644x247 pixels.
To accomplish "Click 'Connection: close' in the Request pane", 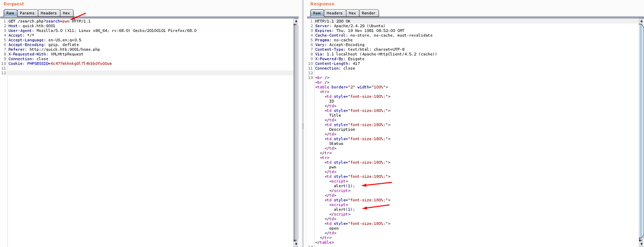I will pyautogui.click(x=28, y=59).
